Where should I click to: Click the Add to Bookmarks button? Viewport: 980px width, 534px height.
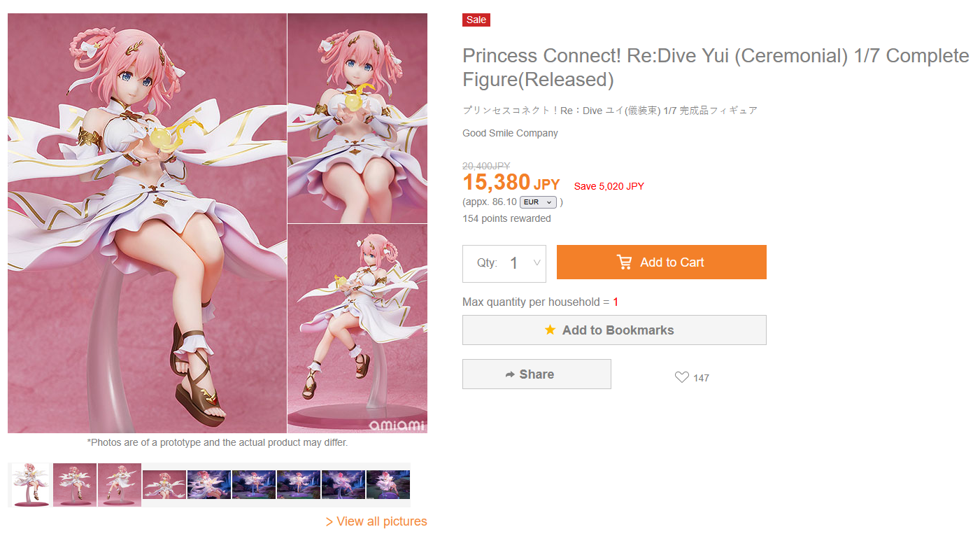(x=614, y=330)
